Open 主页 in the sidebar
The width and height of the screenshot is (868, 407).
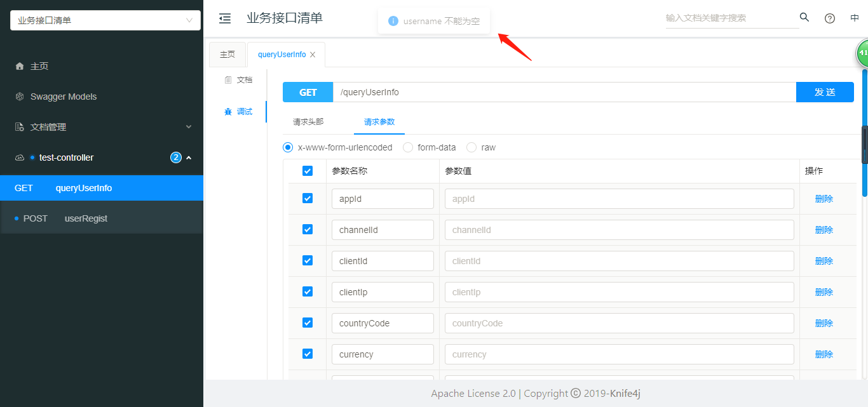tap(102, 66)
